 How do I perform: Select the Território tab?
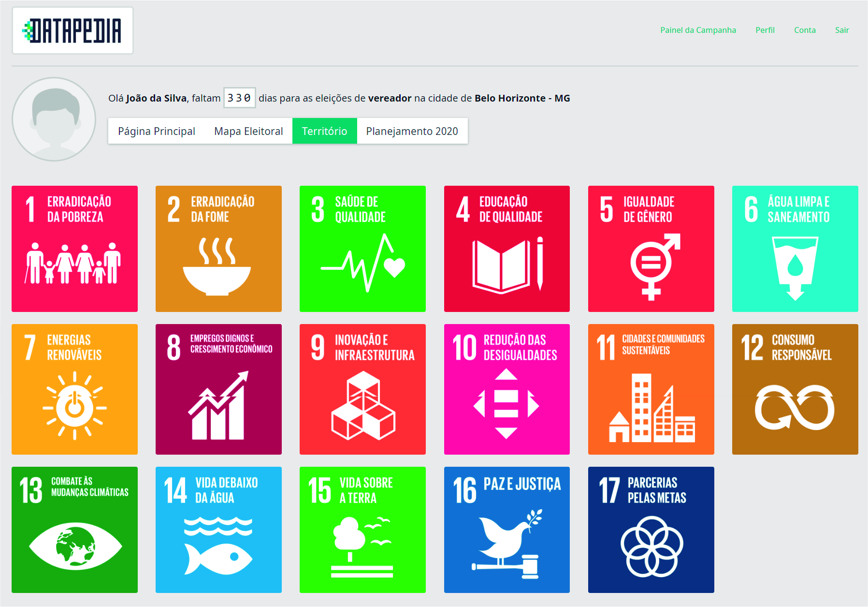325,131
